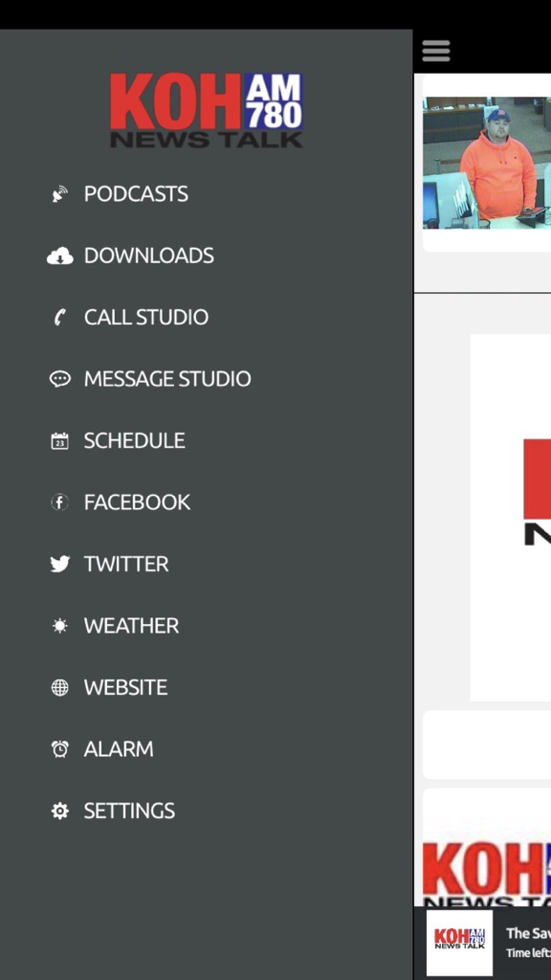Click the Weather sun icon
The width and height of the screenshot is (551, 980).
[60, 626]
